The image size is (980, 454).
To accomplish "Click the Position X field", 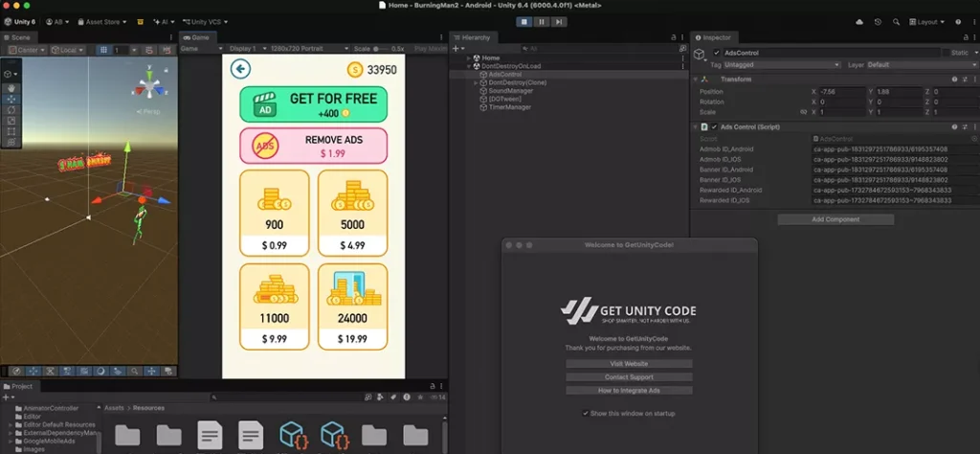I will 841,92.
